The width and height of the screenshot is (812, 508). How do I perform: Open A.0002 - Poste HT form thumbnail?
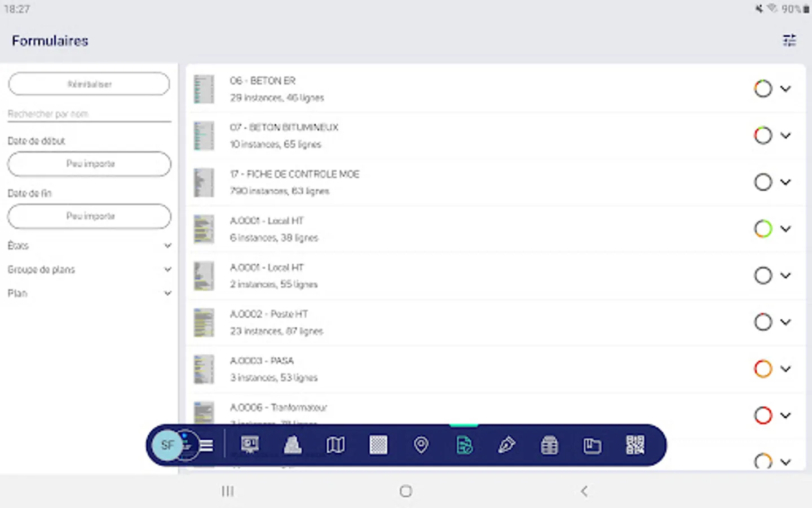coord(204,322)
